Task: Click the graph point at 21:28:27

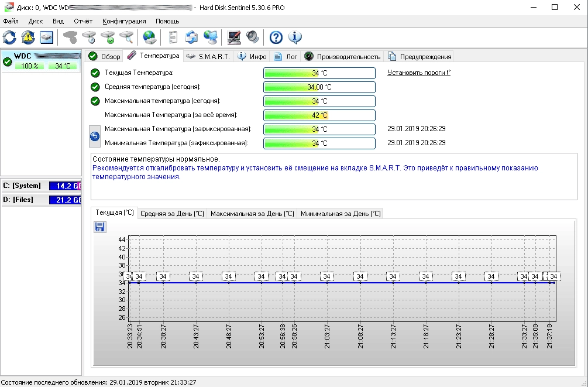Action: tap(491, 283)
